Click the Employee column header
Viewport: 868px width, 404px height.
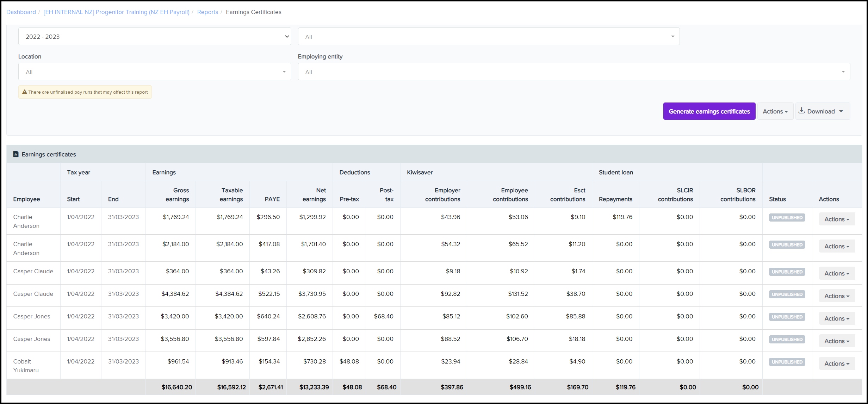point(26,199)
